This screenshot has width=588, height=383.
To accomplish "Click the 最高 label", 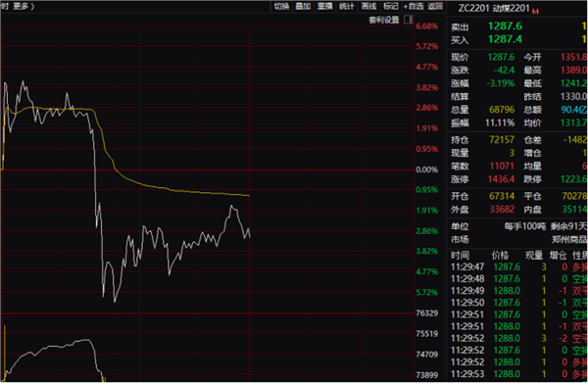I will tap(532, 71).
